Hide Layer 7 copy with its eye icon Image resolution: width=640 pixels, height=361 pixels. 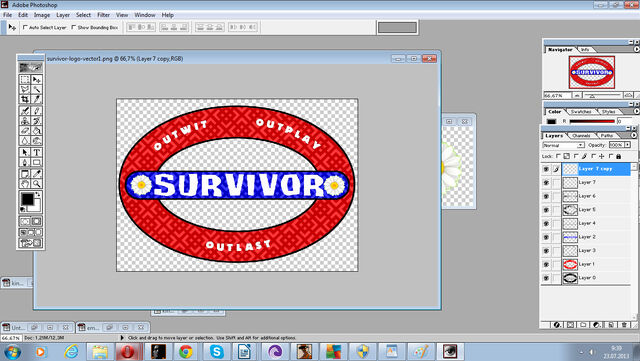pyautogui.click(x=546, y=169)
